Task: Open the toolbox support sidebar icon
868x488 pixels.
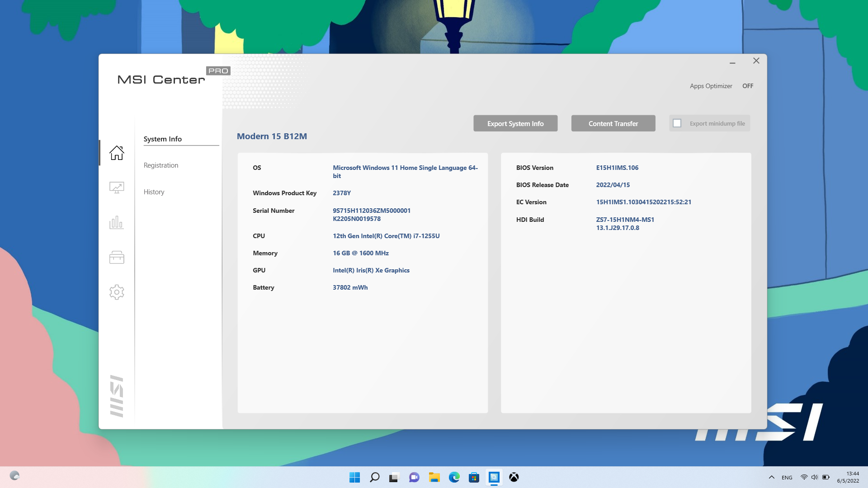Action: 117,257
